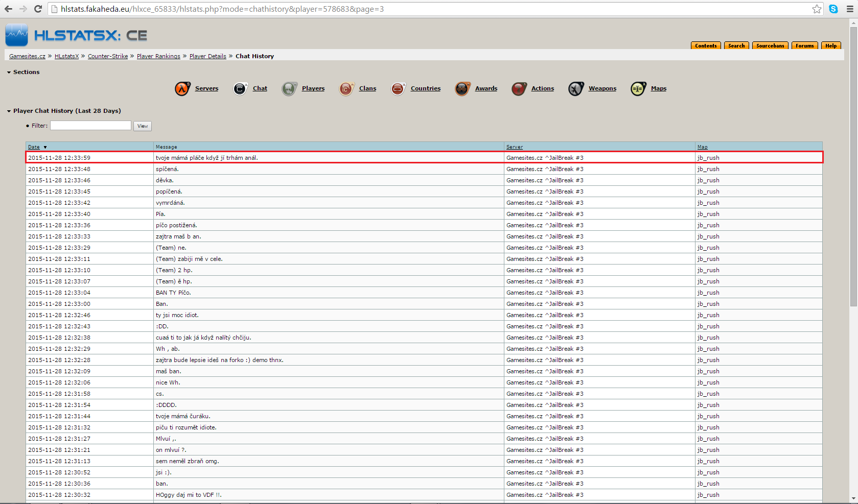The height and width of the screenshot is (504, 858).
Task: Click the Players text link
Action: 313,88
